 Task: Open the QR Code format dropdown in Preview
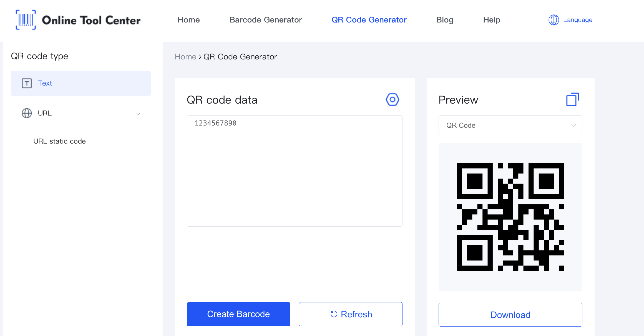click(510, 125)
